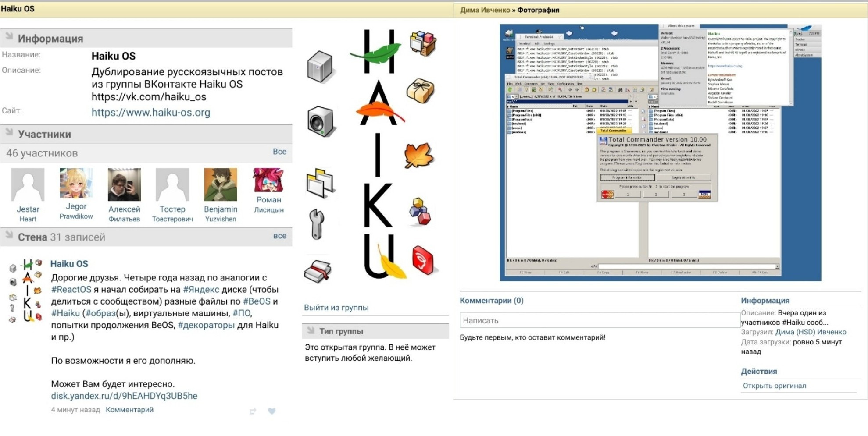This screenshot has height=436, width=868.
Task: Click the 4 минут назад timestamp
Action: coord(75,410)
